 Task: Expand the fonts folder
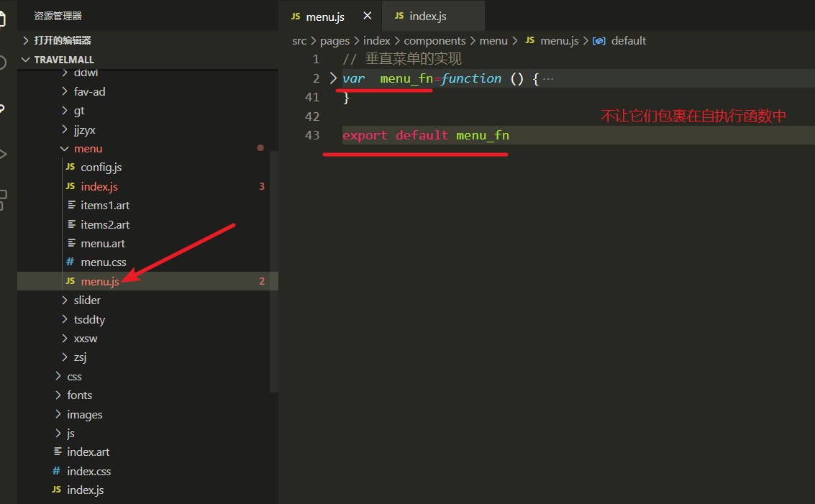click(x=58, y=395)
